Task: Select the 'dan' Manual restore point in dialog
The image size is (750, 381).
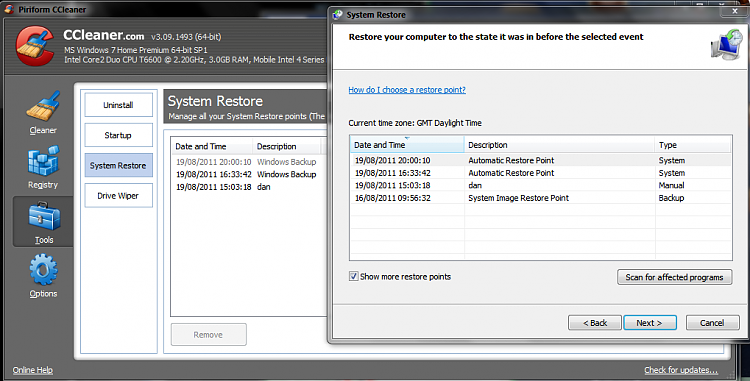Action: pos(540,185)
